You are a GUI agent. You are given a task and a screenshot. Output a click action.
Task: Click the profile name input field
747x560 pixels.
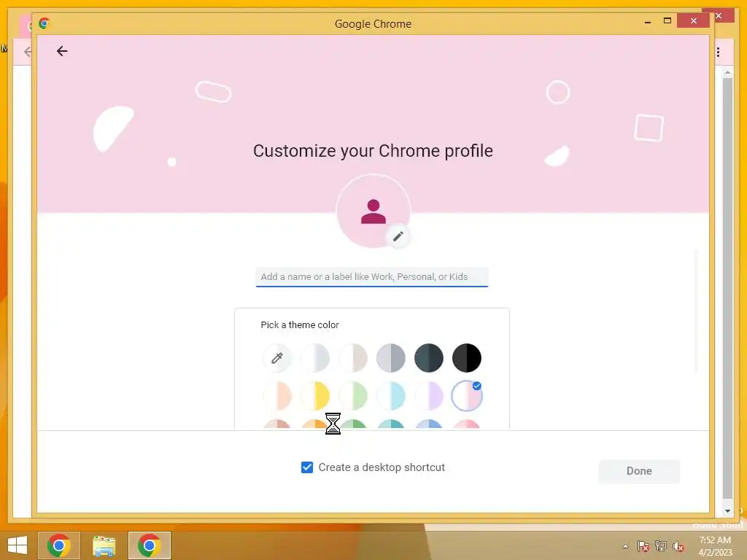tap(372, 277)
